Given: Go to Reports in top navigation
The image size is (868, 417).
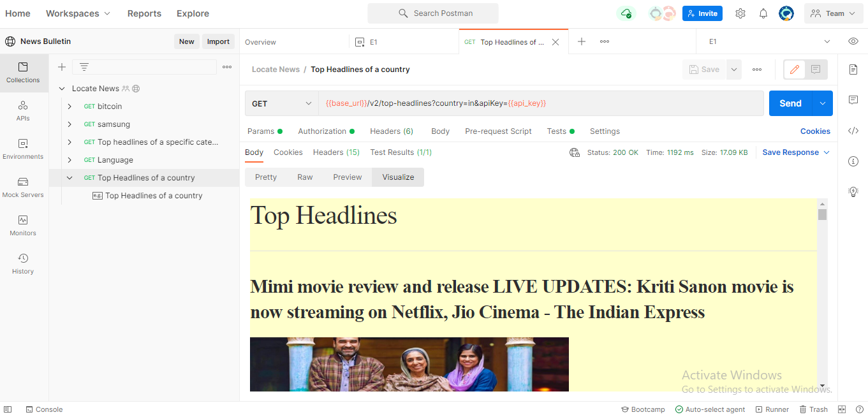Looking at the screenshot, I should click(x=144, y=13).
